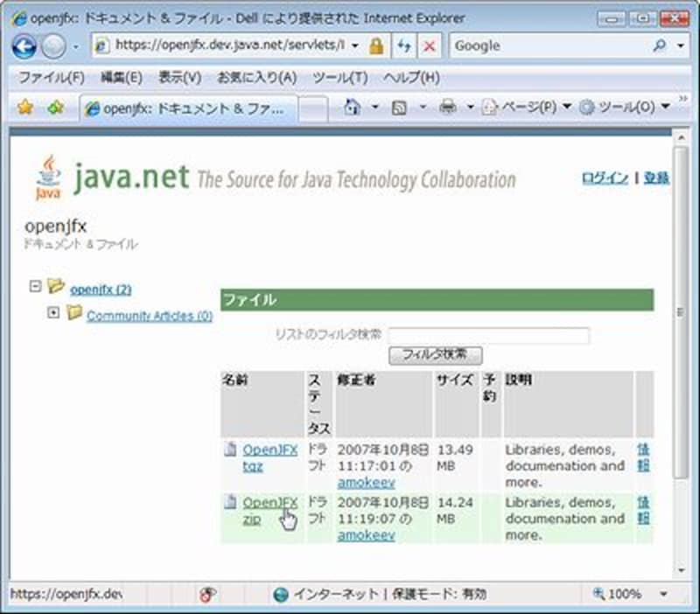Open the recent pages dropdown beside Forward
700x614 pixels.
(76, 46)
